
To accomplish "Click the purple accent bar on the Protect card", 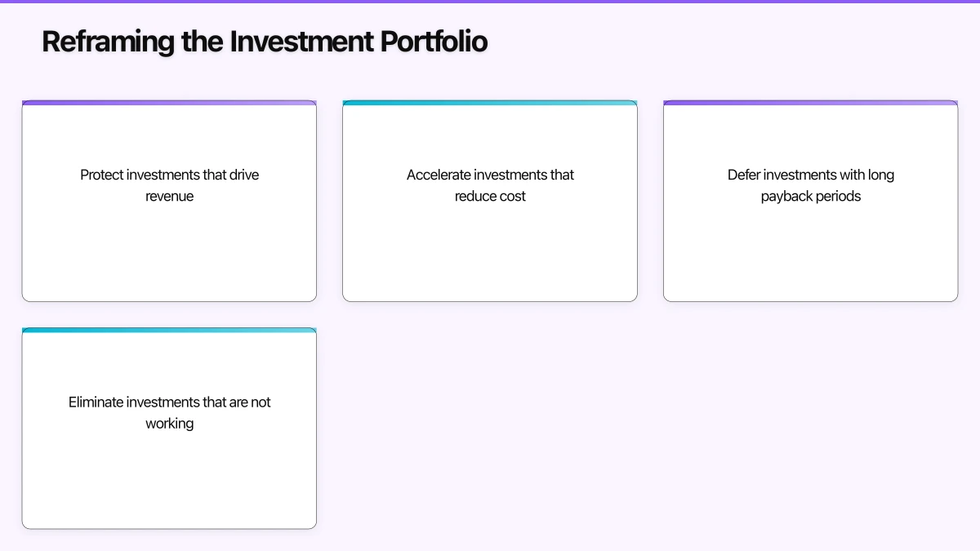I will [169, 103].
